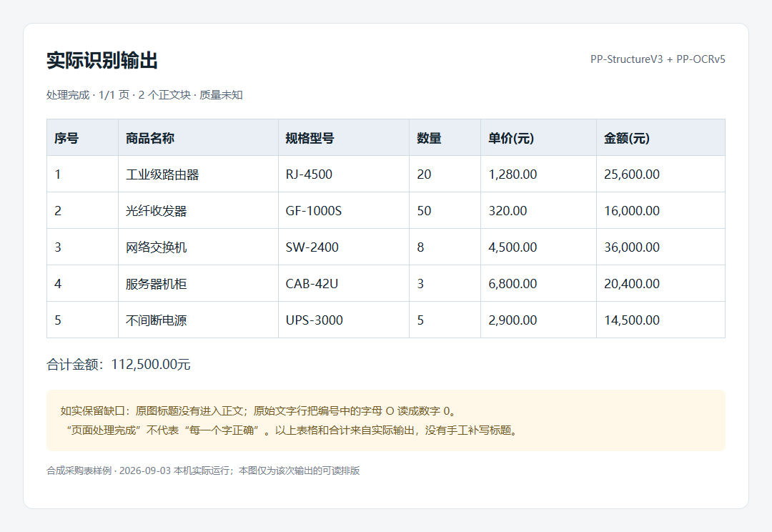Viewport: 772px width, 532px height.
Task: Click the 序号 column header
Action: click(x=82, y=137)
